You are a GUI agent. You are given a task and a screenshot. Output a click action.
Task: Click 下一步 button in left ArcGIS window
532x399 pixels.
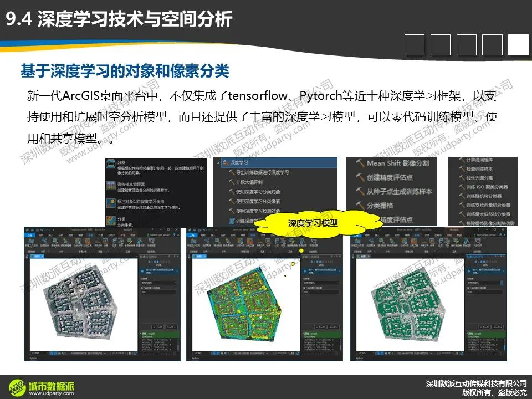pyautogui.click(x=171, y=327)
